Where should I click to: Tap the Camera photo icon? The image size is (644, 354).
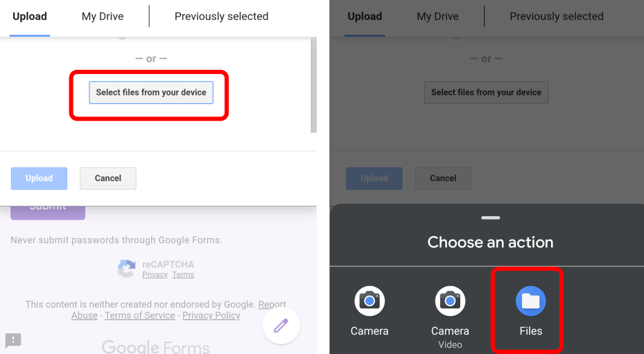(369, 301)
